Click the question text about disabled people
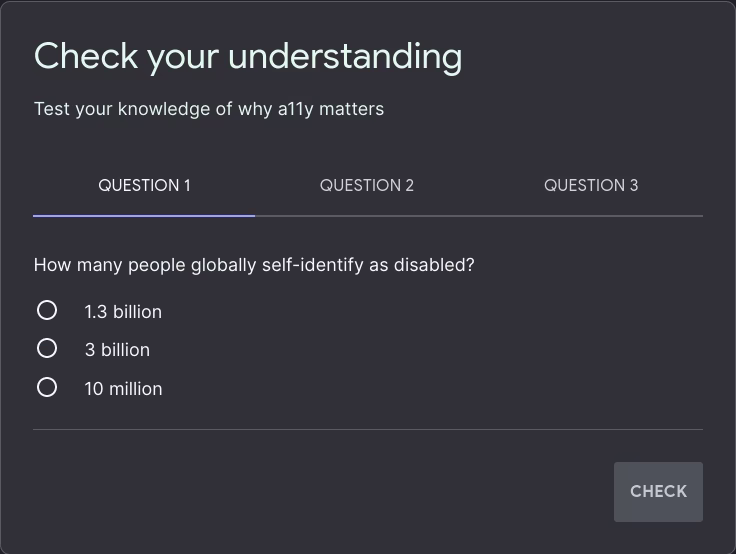Screen dimensions: 736x554 click(x=254, y=265)
